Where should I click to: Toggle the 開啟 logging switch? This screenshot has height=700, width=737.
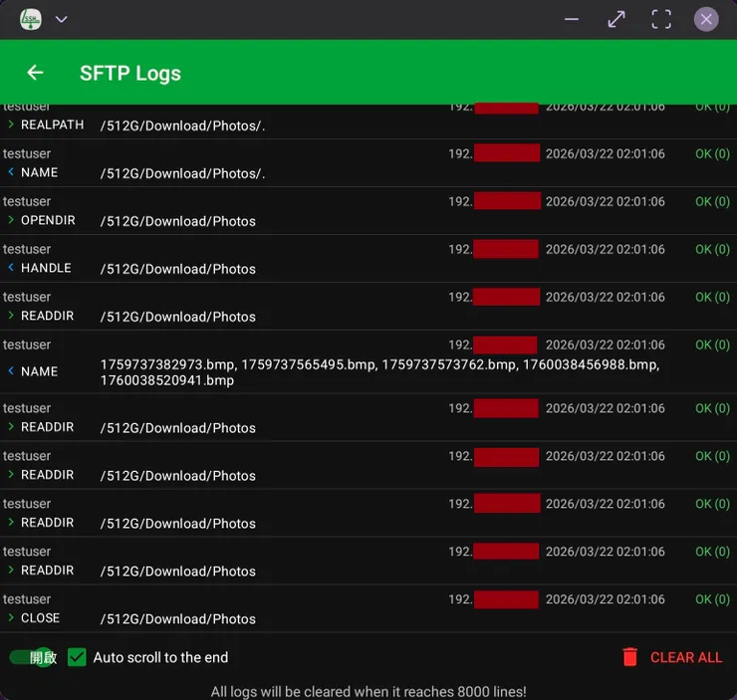pyautogui.click(x=33, y=657)
